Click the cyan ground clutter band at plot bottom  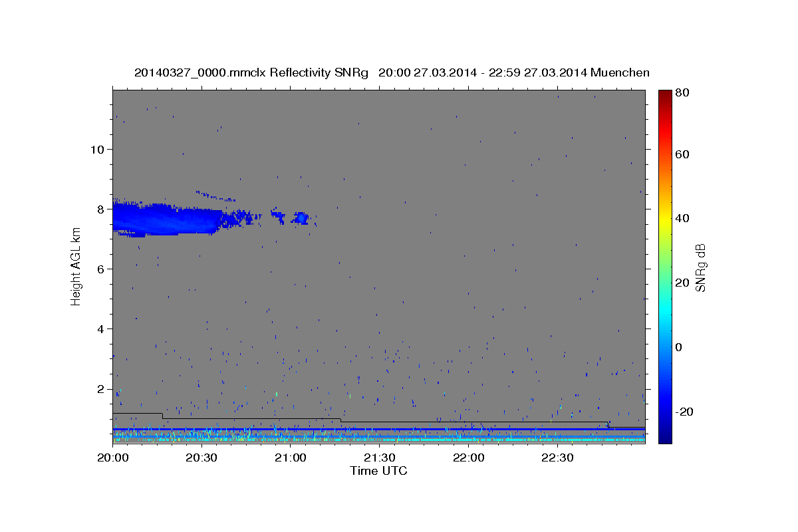(x=378, y=440)
